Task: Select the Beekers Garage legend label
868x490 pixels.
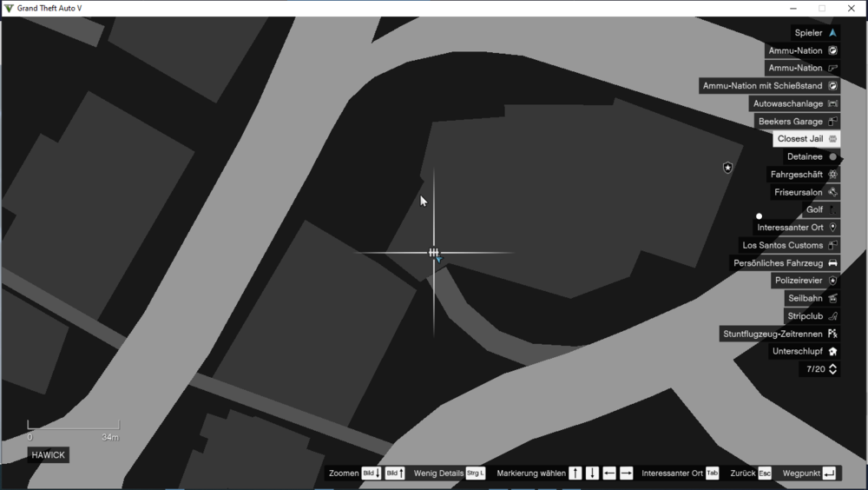Action: 791,122
